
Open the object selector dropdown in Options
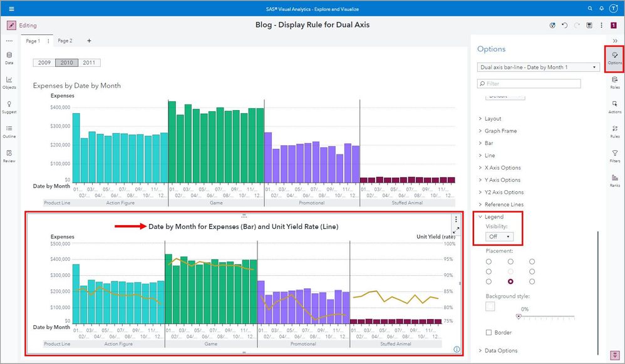(538, 68)
